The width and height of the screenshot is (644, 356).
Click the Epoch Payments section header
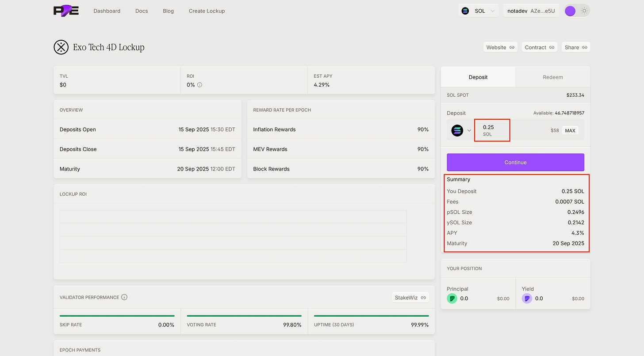tap(80, 350)
